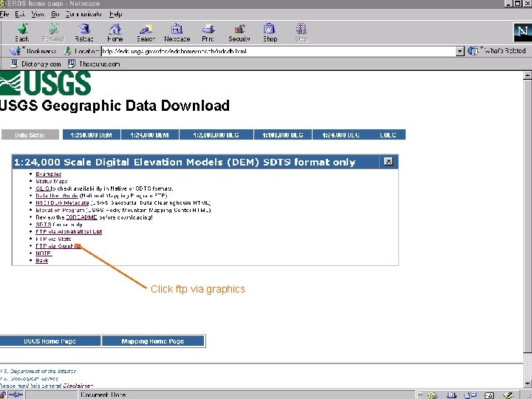Open the 00README link
Viewport: 532px width, 399px height.
(81, 217)
